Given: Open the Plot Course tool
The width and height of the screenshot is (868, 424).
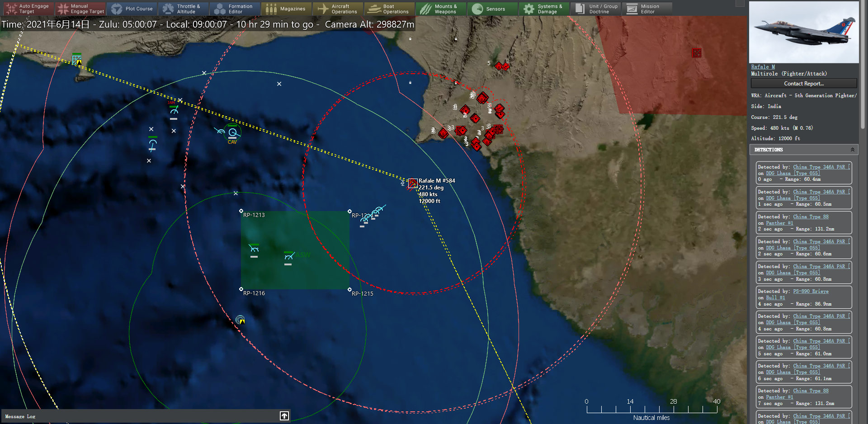Looking at the screenshot, I should (132, 9).
